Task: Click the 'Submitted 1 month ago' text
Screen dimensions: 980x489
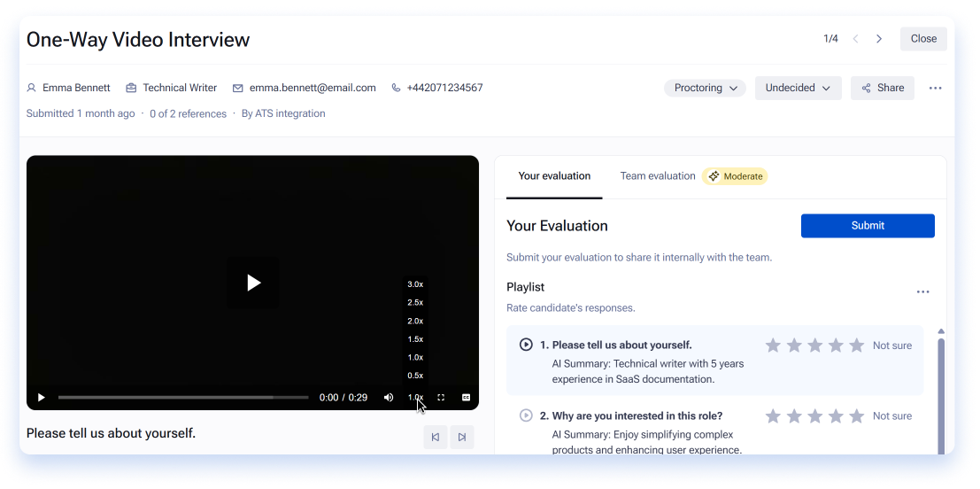Action: click(x=81, y=113)
